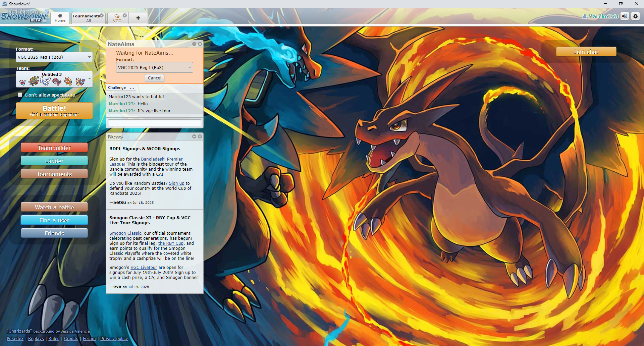Minimize the NateAims chat window
644x346 pixels.
point(194,44)
